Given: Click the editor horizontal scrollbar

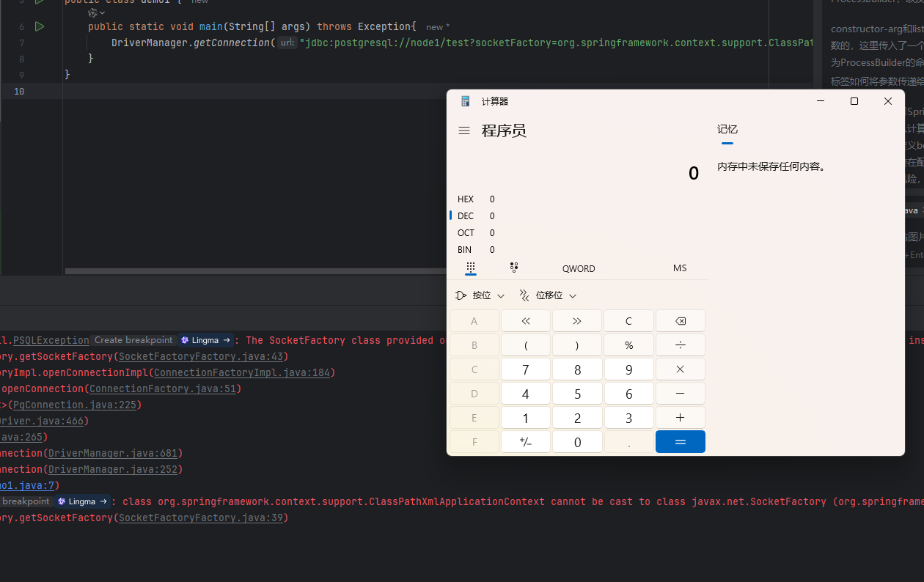Looking at the screenshot, I should [255, 271].
